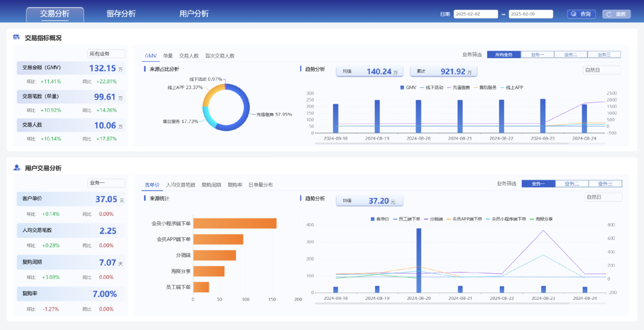Select the 首次交易人数 metric tab

219,55
